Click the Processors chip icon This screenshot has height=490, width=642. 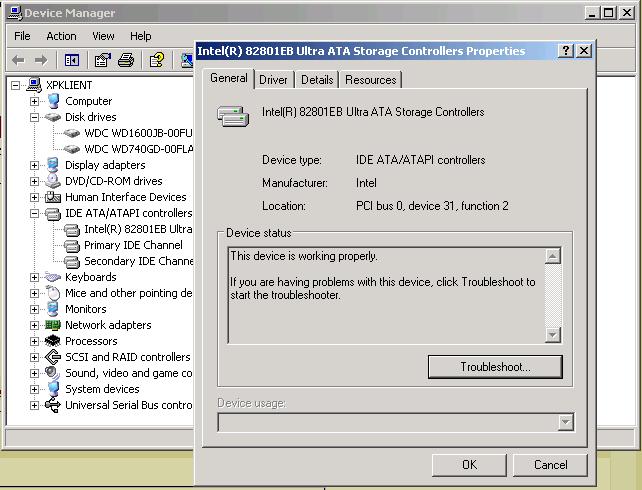pyautogui.click(x=53, y=341)
